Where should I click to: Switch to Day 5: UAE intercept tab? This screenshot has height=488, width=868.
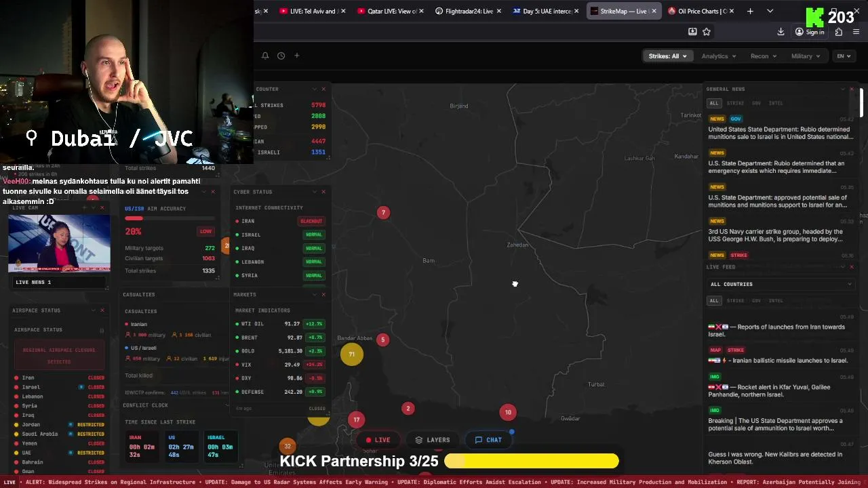coord(547,11)
